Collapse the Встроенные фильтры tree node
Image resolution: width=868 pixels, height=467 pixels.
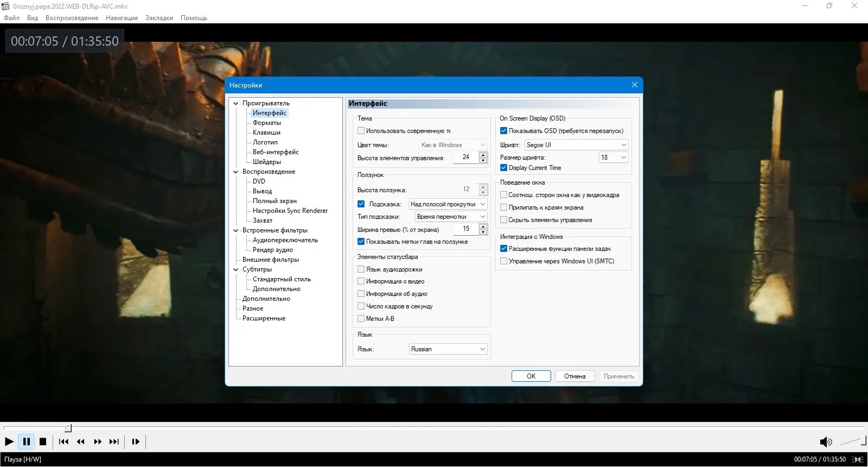[x=236, y=230]
